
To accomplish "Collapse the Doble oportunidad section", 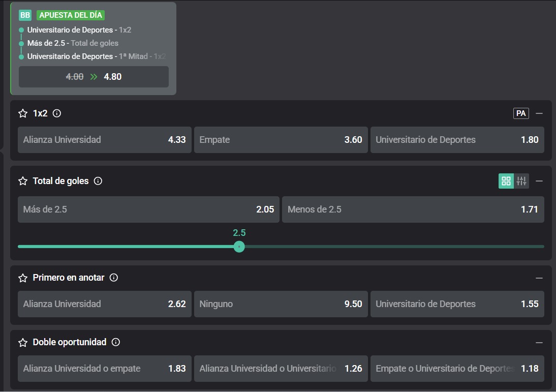I will 539,343.
